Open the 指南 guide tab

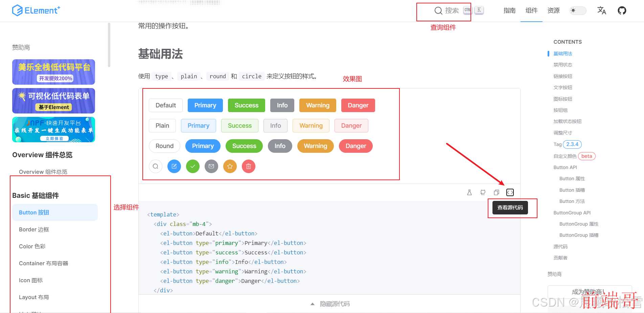coord(509,11)
